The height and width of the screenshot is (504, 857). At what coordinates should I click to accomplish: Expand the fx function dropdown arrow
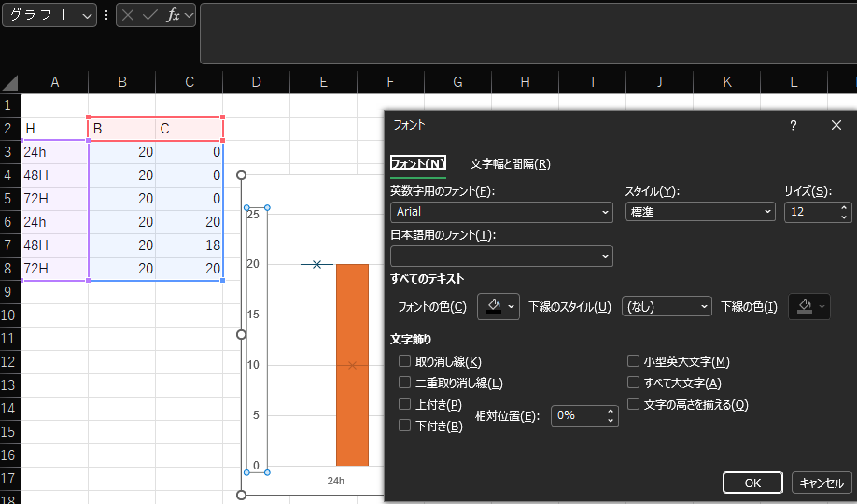(189, 15)
